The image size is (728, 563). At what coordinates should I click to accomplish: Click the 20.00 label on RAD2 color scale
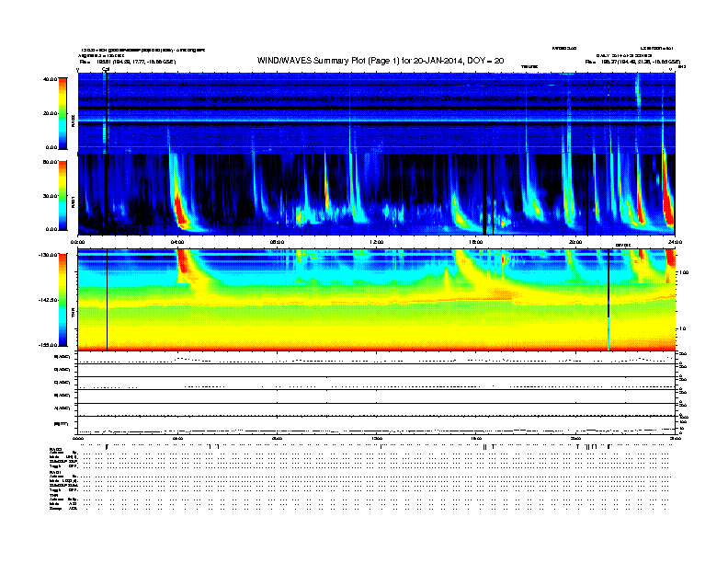pos(50,113)
